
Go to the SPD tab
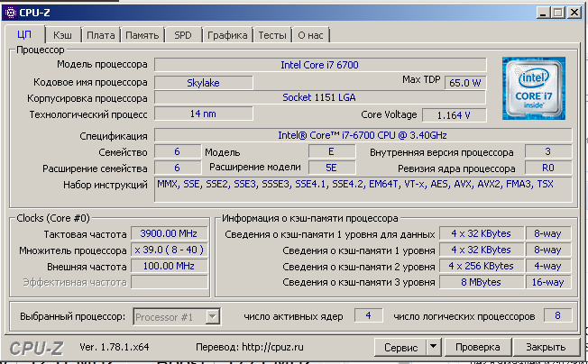coord(182,35)
